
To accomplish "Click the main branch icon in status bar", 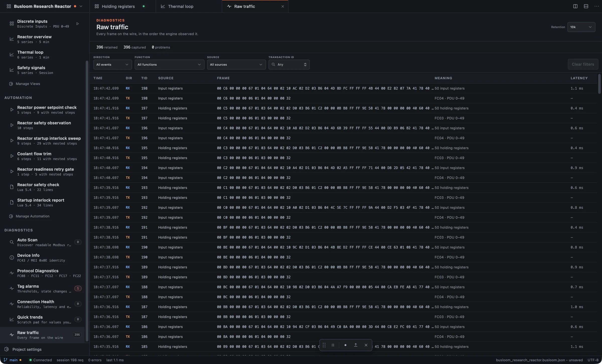I will point(6,360).
